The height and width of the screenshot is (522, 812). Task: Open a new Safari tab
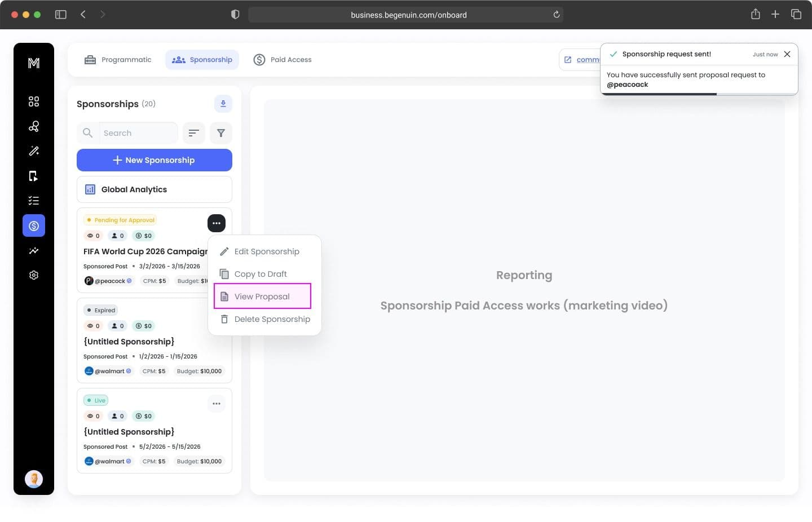tap(775, 14)
